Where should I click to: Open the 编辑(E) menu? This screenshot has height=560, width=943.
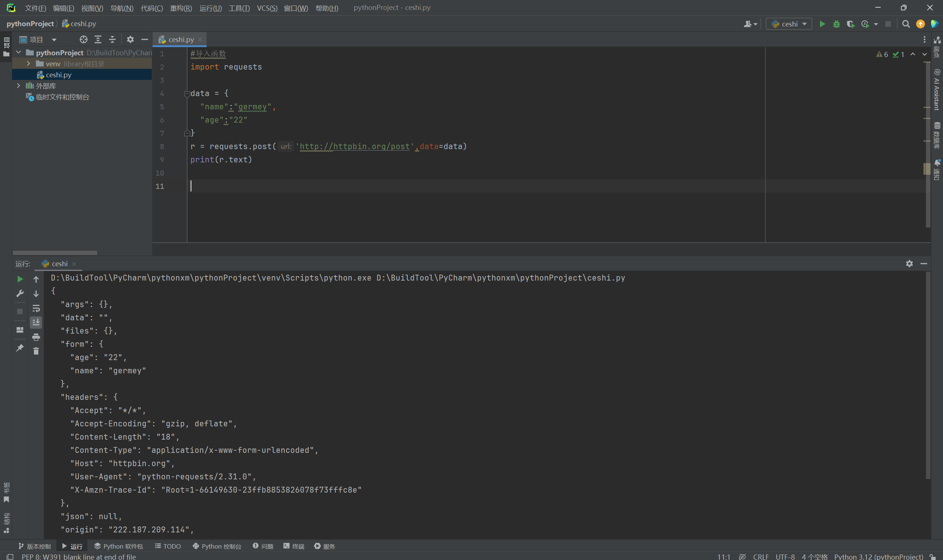pyautogui.click(x=63, y=8)
